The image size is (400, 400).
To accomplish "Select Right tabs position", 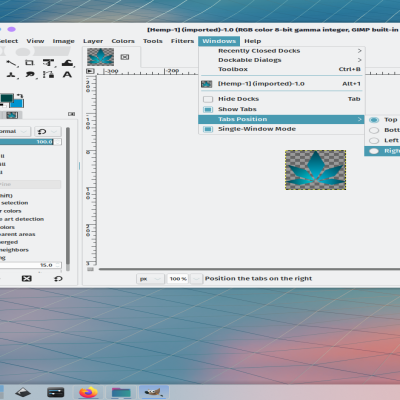I will tap(382, 151).
